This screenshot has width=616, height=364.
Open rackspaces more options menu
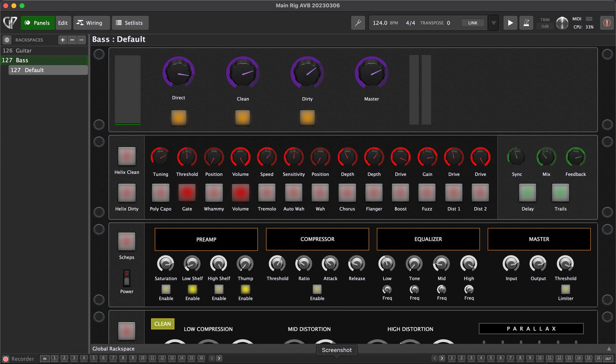[81, 40]
